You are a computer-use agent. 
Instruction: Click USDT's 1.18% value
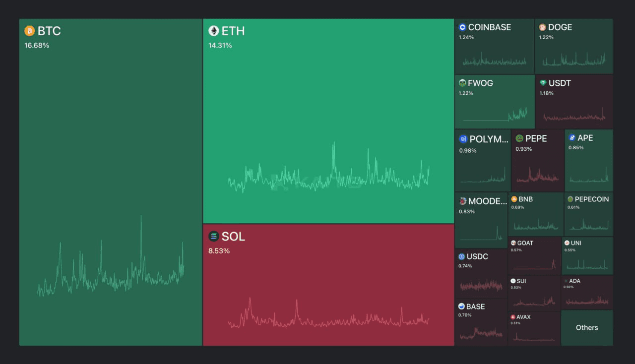click(547, 93)
